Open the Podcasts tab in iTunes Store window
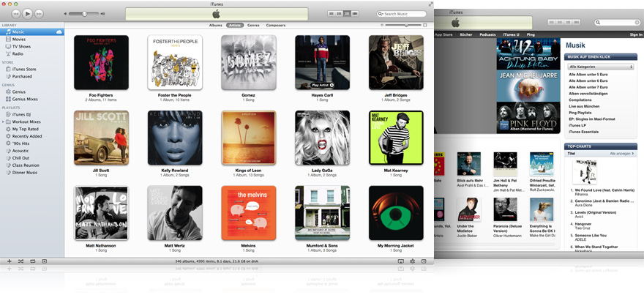This screenshot has width=644, height=295. click(487, 35)
